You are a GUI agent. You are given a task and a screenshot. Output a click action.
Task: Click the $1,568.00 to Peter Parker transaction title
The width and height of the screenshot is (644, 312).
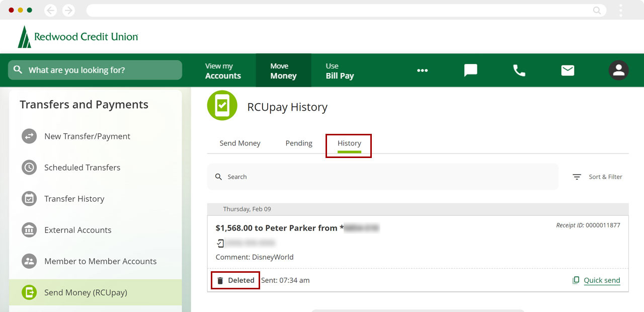coord(280,228)
